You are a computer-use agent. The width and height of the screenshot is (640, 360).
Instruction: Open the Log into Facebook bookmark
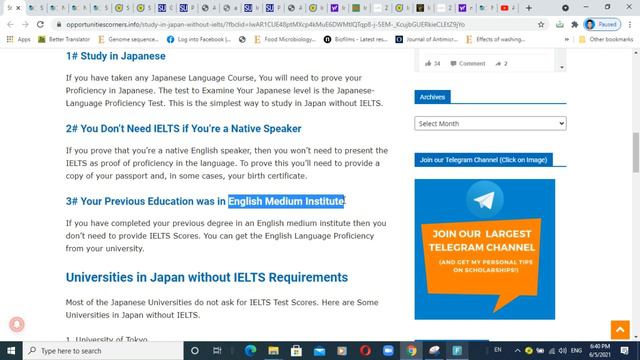coord(199,39)
